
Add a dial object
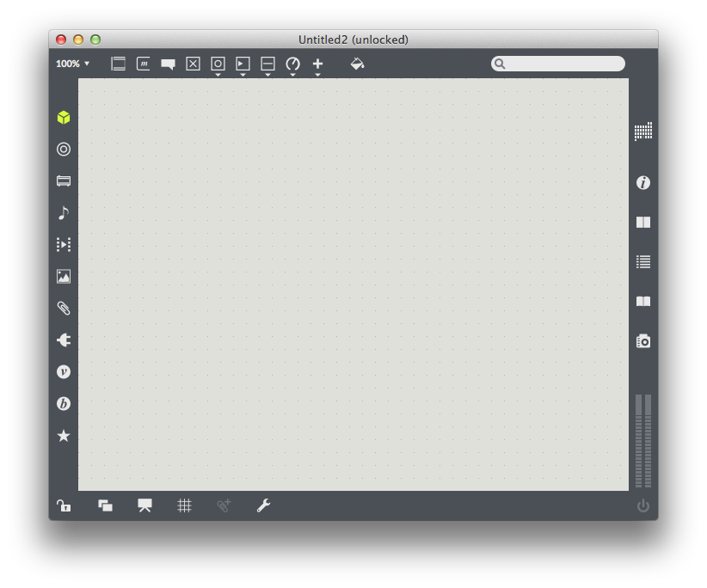(x=292, y=64)
